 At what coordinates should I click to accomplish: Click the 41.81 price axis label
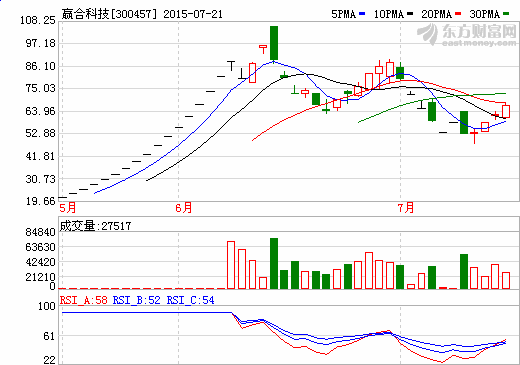(x=40, y=156)
